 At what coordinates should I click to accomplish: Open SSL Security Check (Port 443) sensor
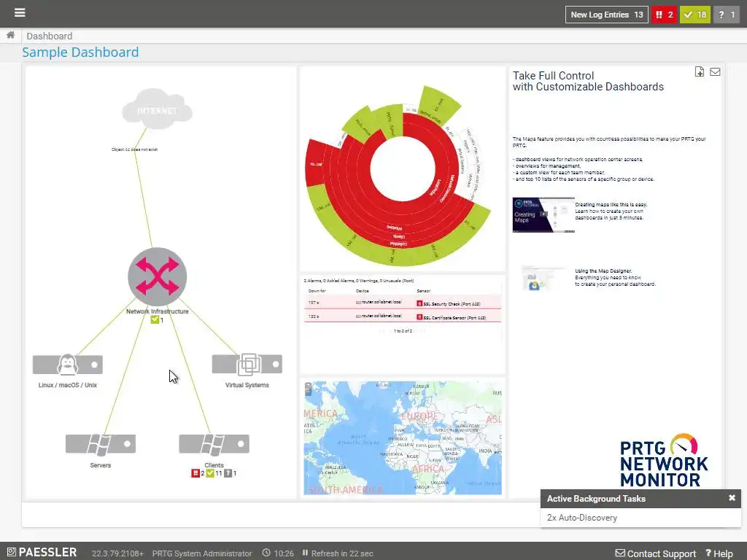[x=452, y=304]
